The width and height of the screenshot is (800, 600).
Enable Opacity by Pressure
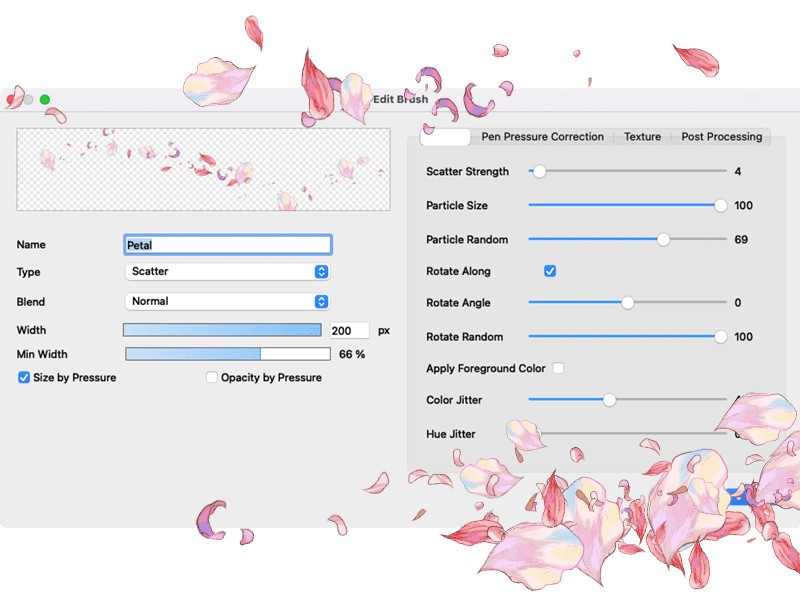pos(212,378)
